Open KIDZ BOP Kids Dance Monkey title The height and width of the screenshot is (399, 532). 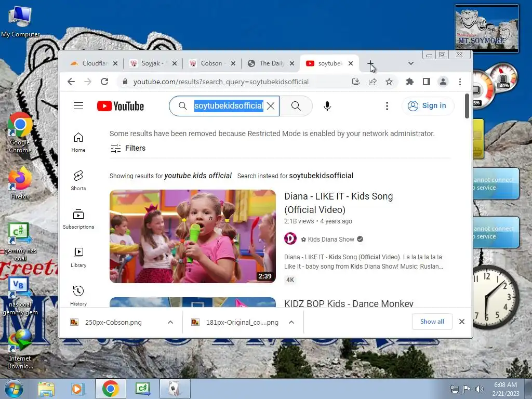click(x=349, y=303)
